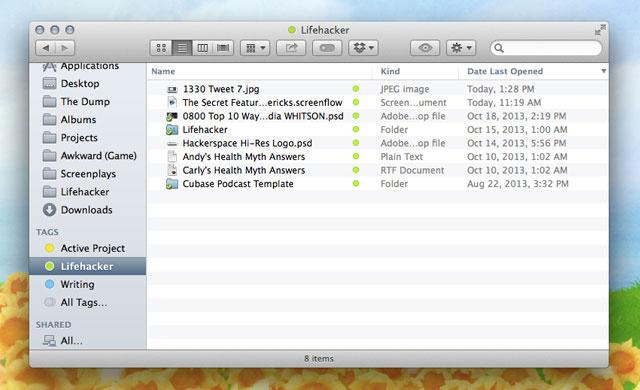
Task: Go back with the left arrow button
Action: coord(45,48)
